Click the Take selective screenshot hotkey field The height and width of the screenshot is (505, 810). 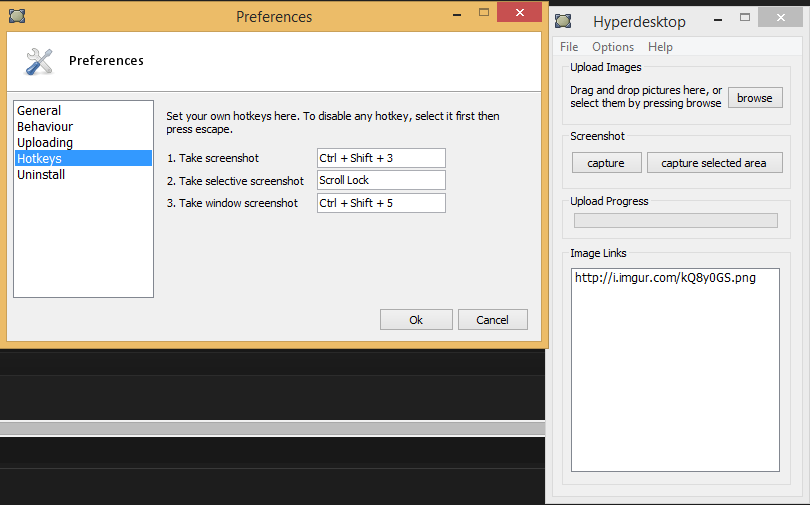(381, 180)
